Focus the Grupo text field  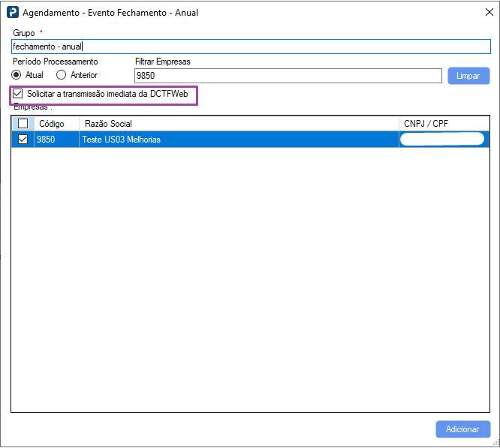[251, 47]
